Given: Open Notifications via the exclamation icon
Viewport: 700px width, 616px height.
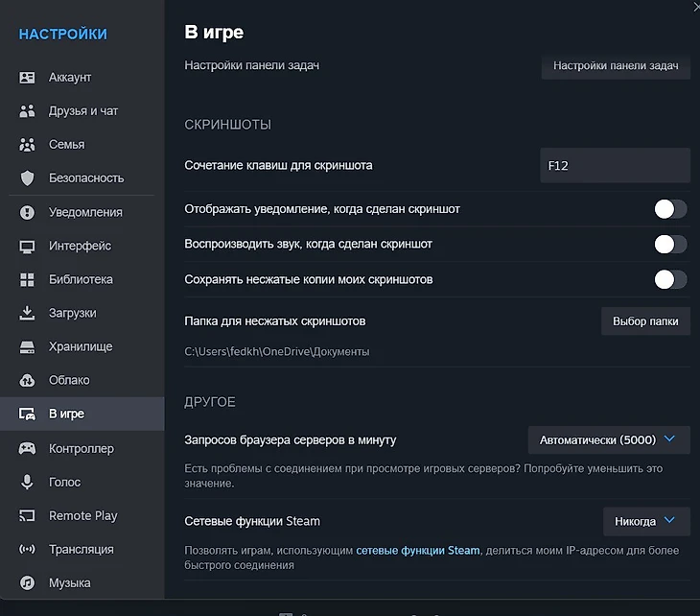Looking at the screenshot, I should [28, 212].
